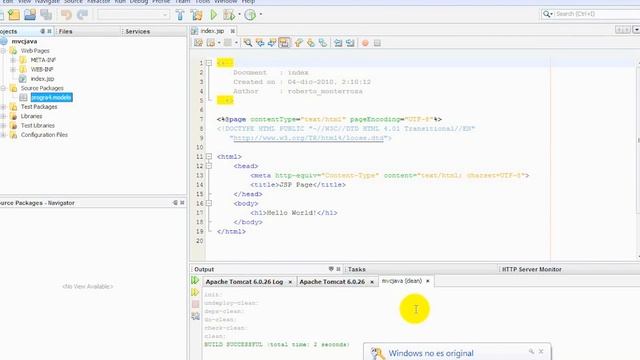The height and width of the screenshot is (360, 640).
Task: Click the Re-run green arrow in Output
Action: 195,280
